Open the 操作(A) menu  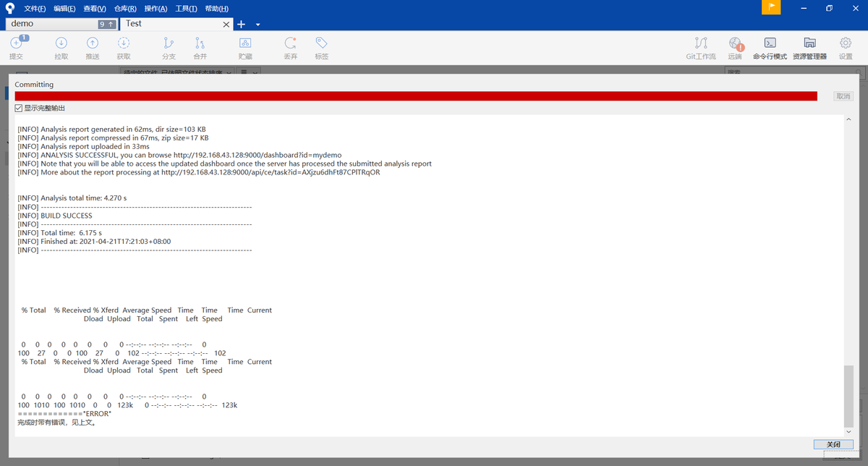(156, 9)
